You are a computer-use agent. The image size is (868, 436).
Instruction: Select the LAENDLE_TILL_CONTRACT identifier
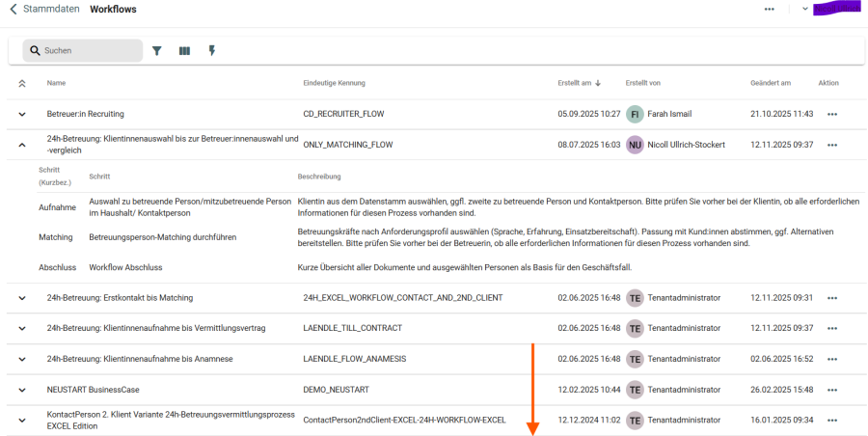(353, 329)
